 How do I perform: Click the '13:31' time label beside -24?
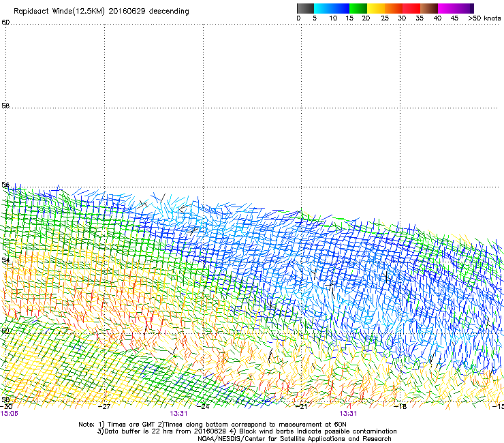[178, 414]
